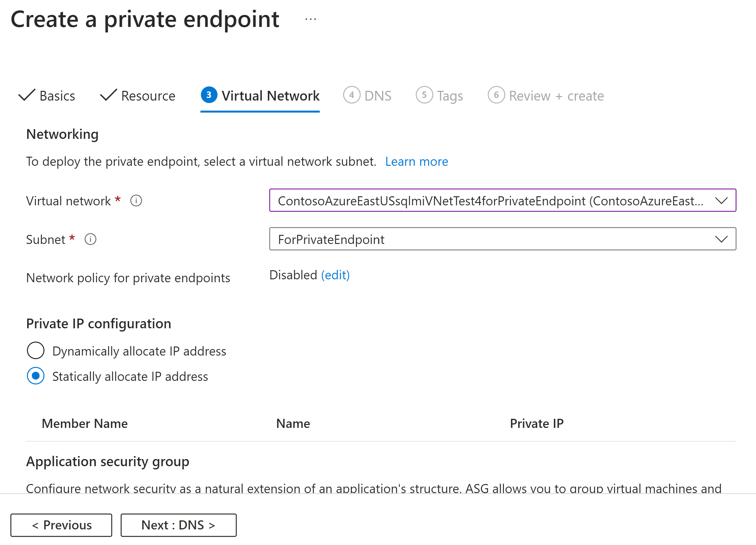This screenshot has height=545, width=756.
Task: Click the ellipsis more options icon beside title
Action: click(310, 19)
